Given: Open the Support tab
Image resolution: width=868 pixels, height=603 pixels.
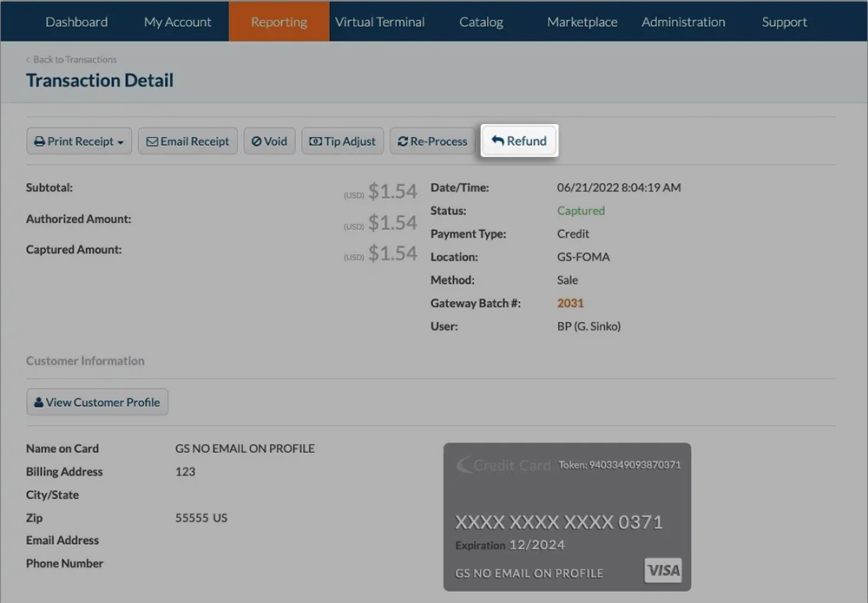Looking at the screenshot, I should coord(785,22).
